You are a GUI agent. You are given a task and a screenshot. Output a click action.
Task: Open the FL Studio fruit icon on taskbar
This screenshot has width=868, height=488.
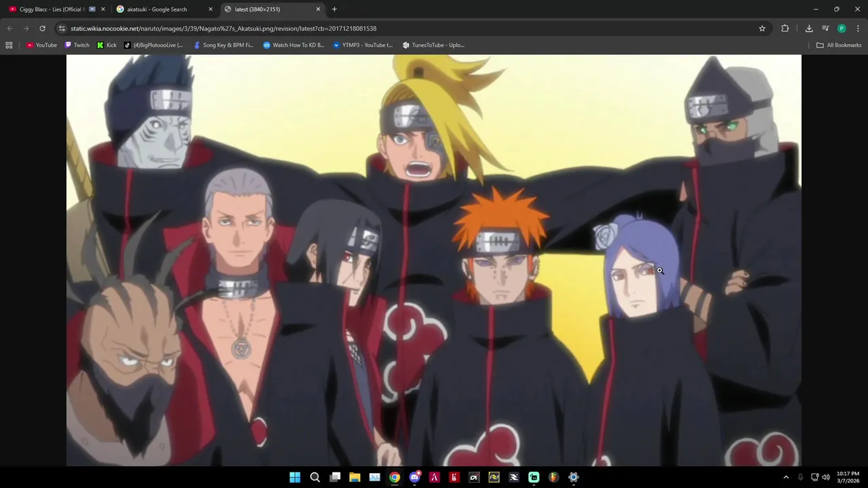tap(553, 477)
